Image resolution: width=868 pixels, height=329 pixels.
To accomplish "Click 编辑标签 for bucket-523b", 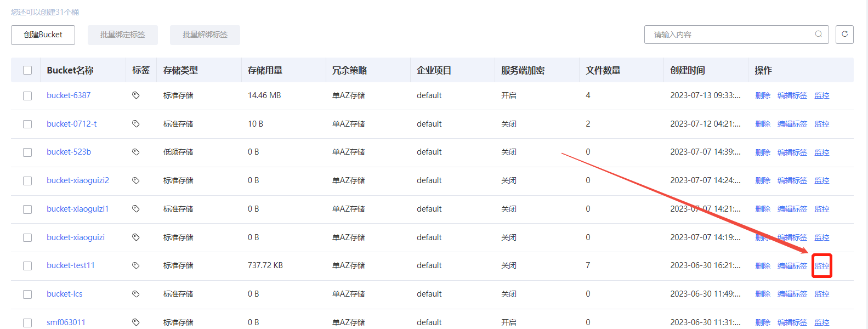I will pos(792,152).
